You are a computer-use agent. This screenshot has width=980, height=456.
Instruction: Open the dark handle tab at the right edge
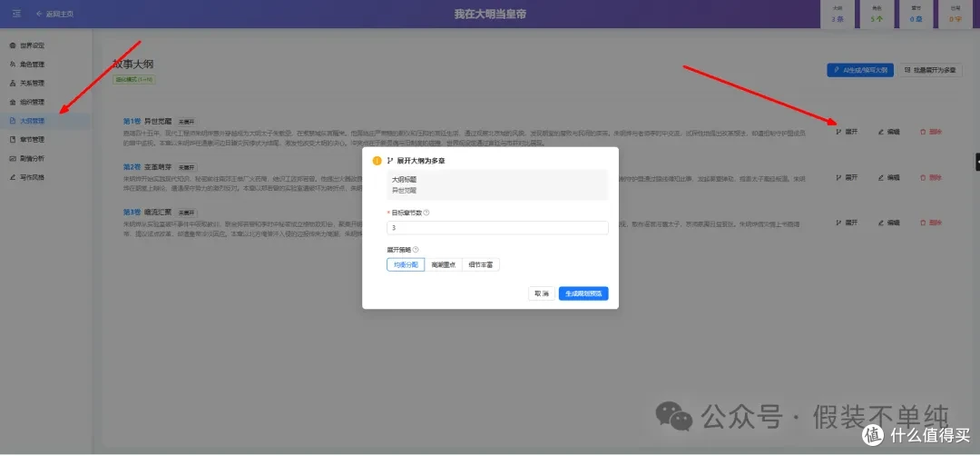coord(977,161)
